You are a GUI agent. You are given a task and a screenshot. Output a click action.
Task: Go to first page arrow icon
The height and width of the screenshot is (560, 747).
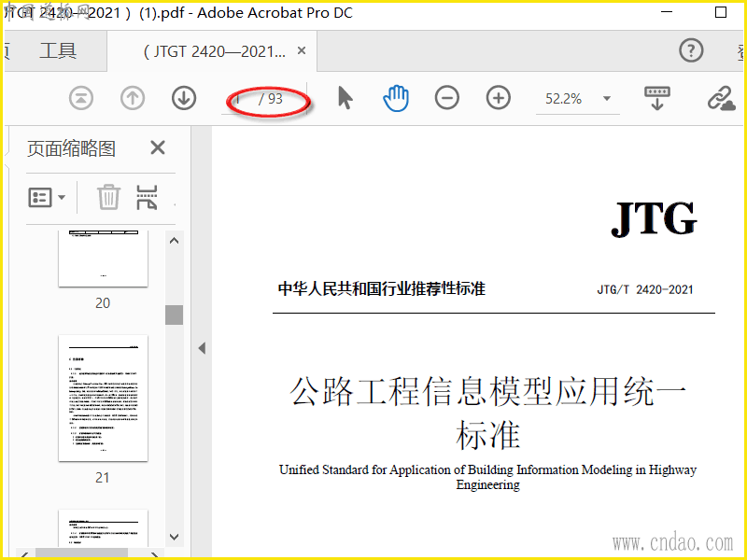[81, 99]
